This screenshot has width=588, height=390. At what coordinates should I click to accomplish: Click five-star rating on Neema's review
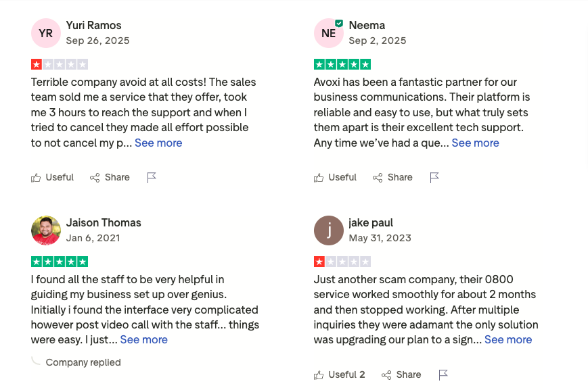point(342,65)
